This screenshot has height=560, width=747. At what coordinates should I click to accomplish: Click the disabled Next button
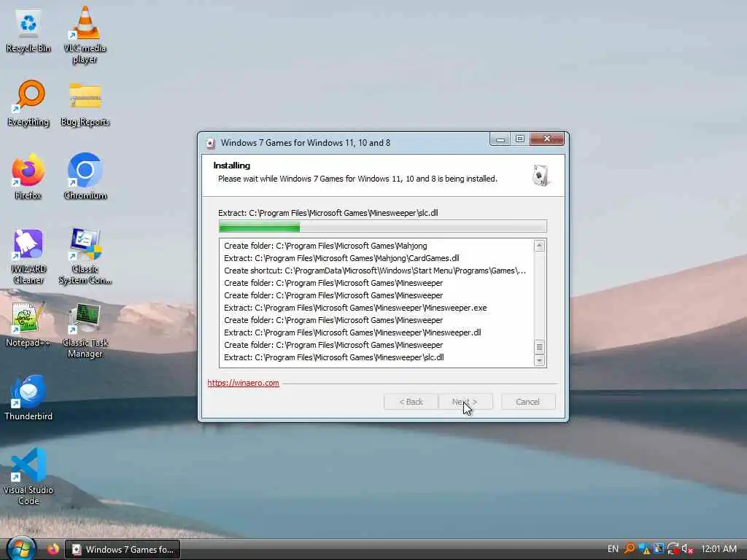tap(465, 402)
